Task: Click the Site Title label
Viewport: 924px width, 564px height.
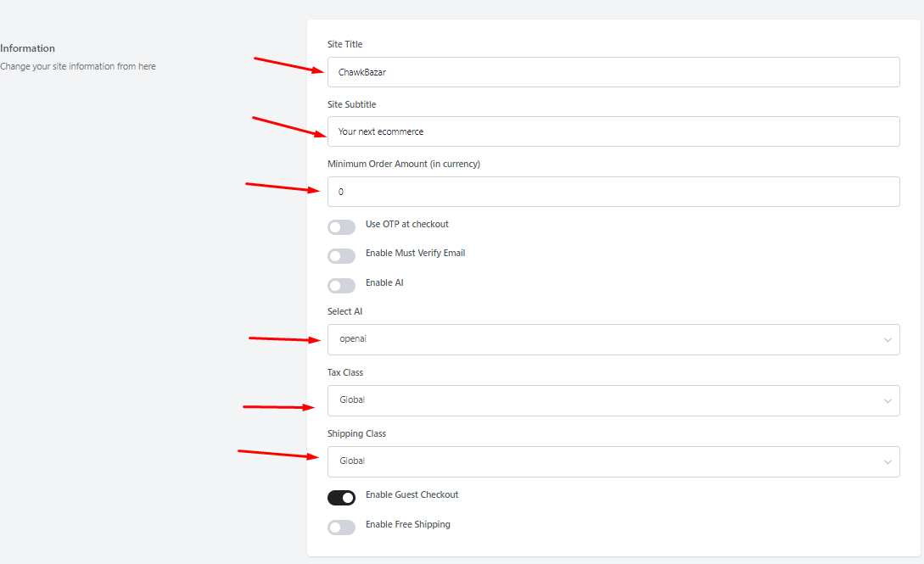Action: pos(344,43)
